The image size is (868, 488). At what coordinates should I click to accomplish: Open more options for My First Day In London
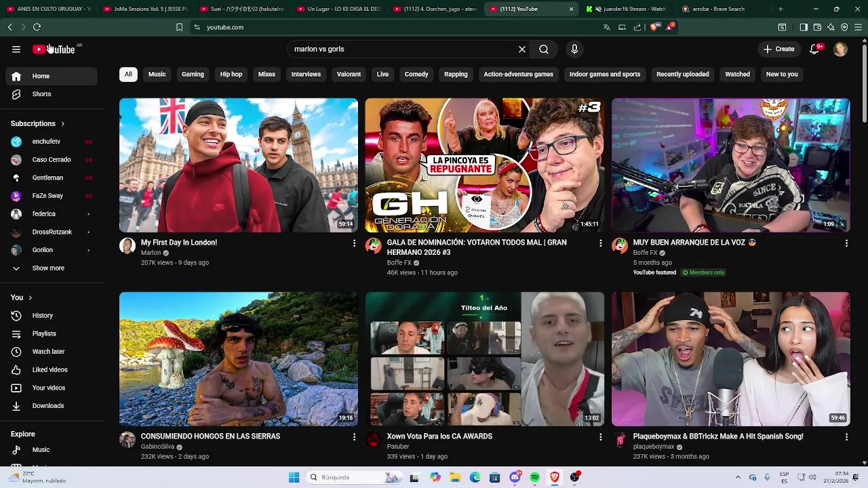pyautogui.click(x=354, y=243)
